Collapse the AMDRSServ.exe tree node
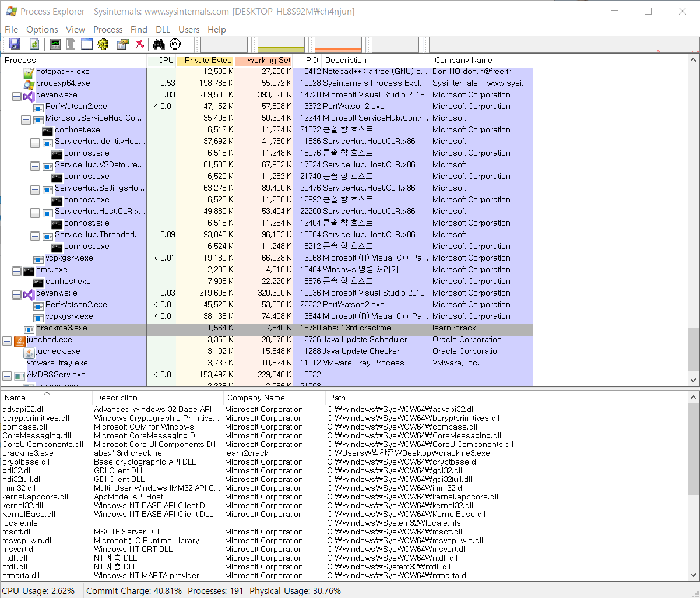This screenshot has width=700, height=598. 7,376
